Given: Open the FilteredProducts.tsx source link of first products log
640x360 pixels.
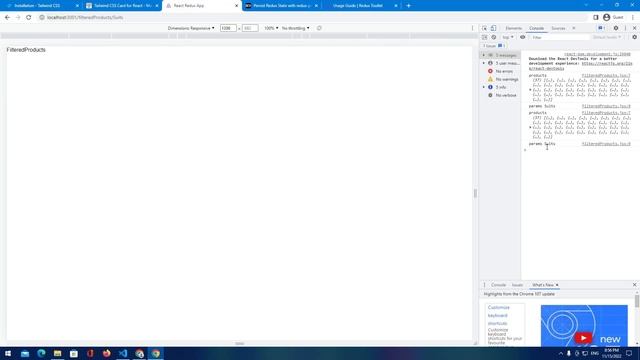Looking at the screenshot, I should pos(606,76).
